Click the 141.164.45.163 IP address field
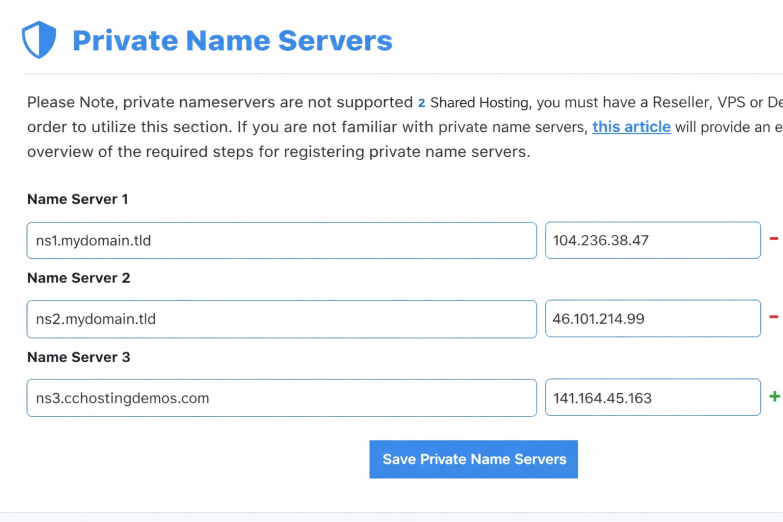This screenshot has width=783, height=522. point(652,397)
